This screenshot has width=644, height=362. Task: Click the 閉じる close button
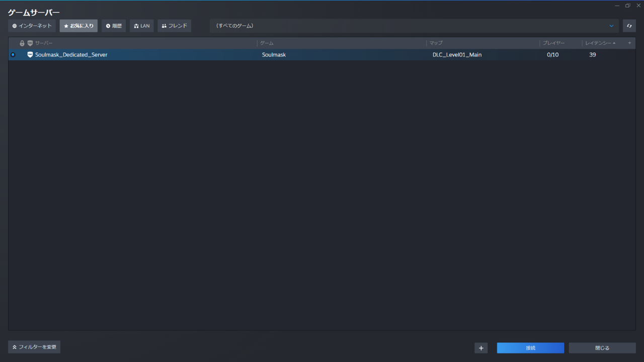click(x=602, y=348)
